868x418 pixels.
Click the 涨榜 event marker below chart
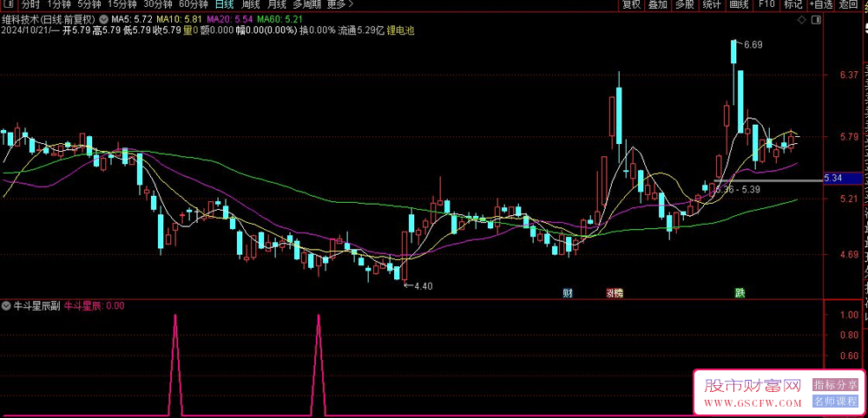click(614, 293)
